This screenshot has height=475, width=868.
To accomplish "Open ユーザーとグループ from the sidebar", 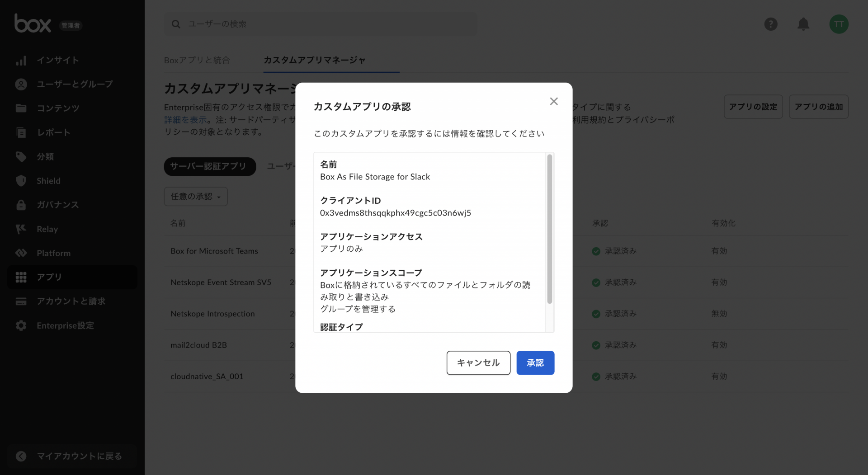I will [75, 84].
